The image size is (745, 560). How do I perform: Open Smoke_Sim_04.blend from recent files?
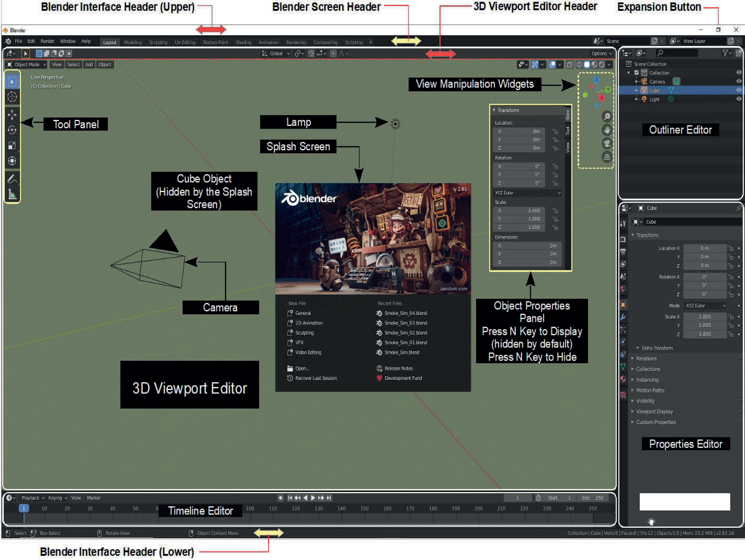[406, 313]
